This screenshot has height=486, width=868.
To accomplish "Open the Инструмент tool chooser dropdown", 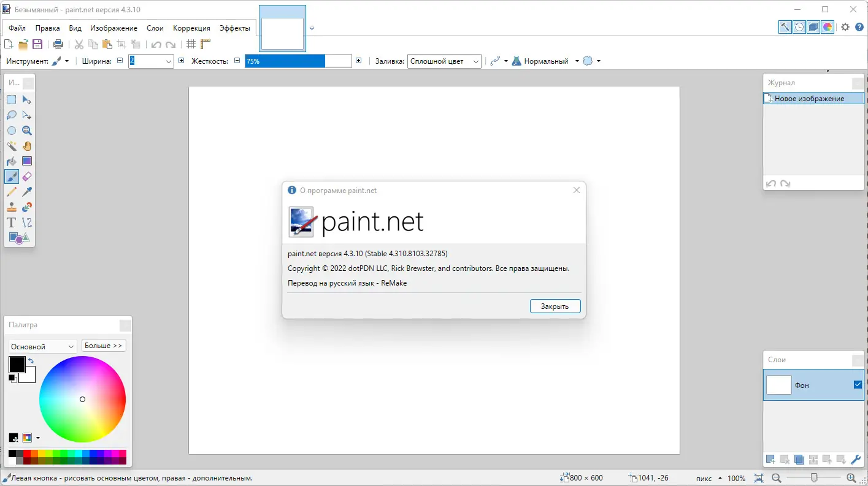I will point(60,61).
